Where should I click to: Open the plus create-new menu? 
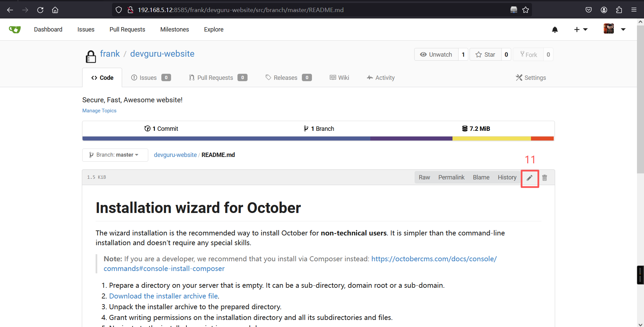581,30
